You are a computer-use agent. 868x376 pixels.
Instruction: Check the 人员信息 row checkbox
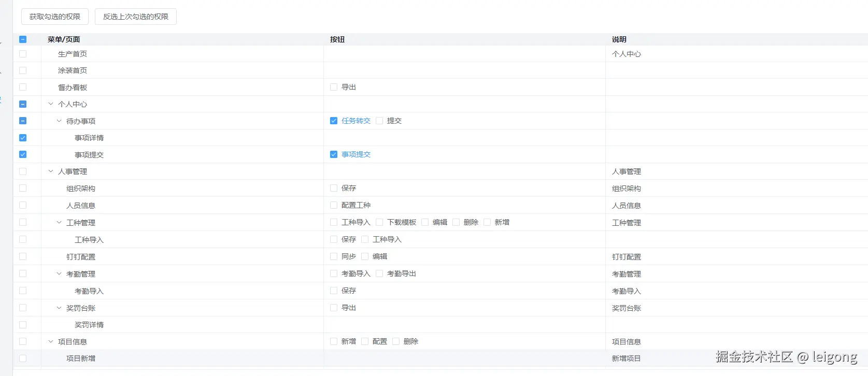point(23,205)
